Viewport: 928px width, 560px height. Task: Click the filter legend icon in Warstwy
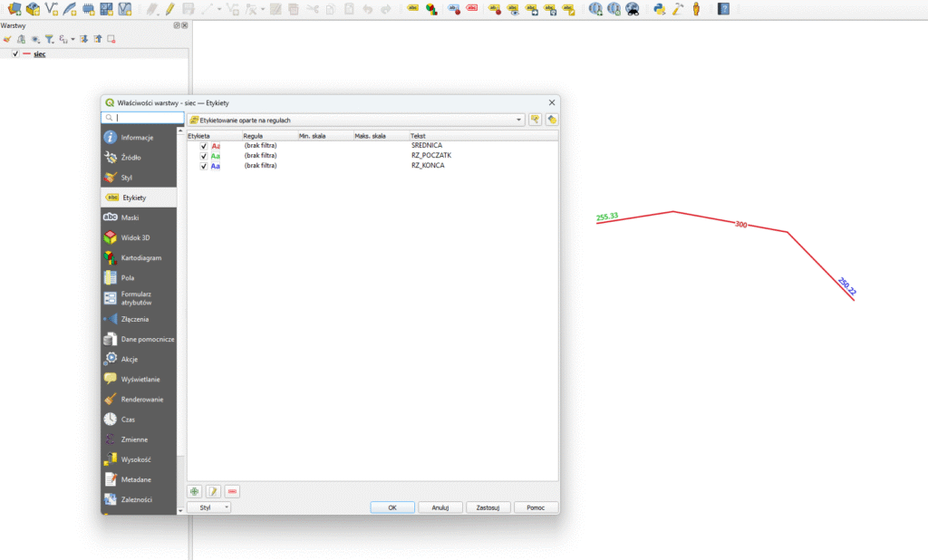49,39
